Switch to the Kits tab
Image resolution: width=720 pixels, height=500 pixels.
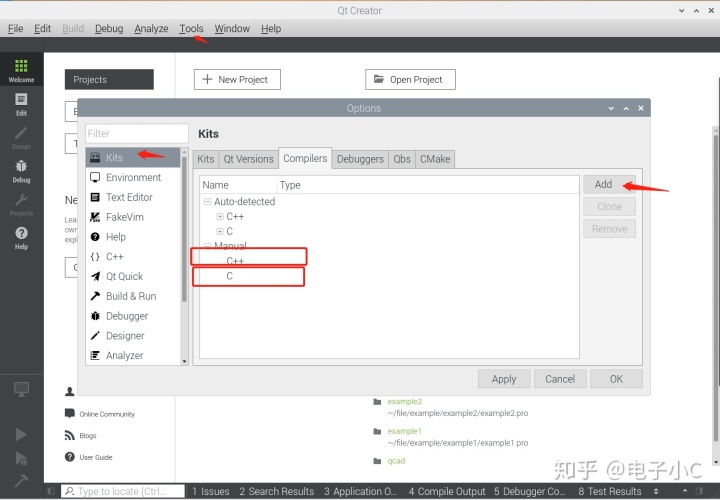coord(206,159)
